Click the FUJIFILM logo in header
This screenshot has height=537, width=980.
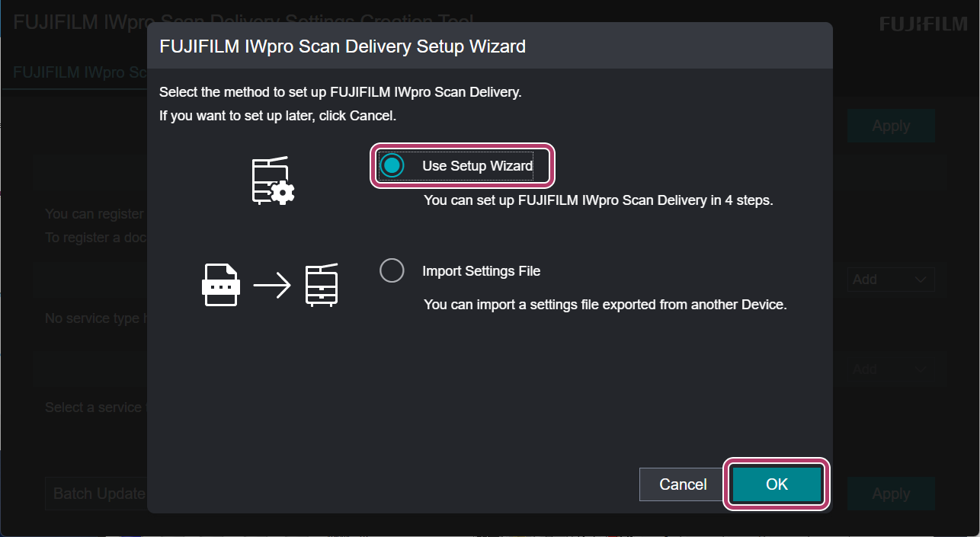(924, 24)
